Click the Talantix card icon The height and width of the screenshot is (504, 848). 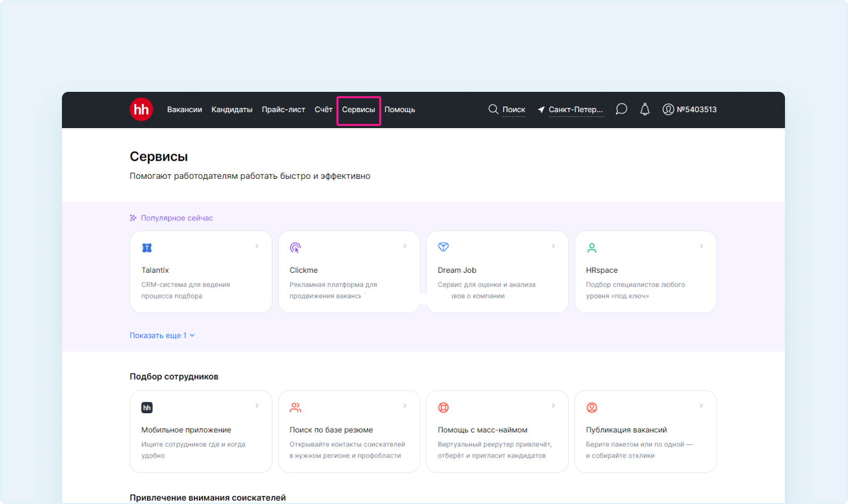(147, 248)
